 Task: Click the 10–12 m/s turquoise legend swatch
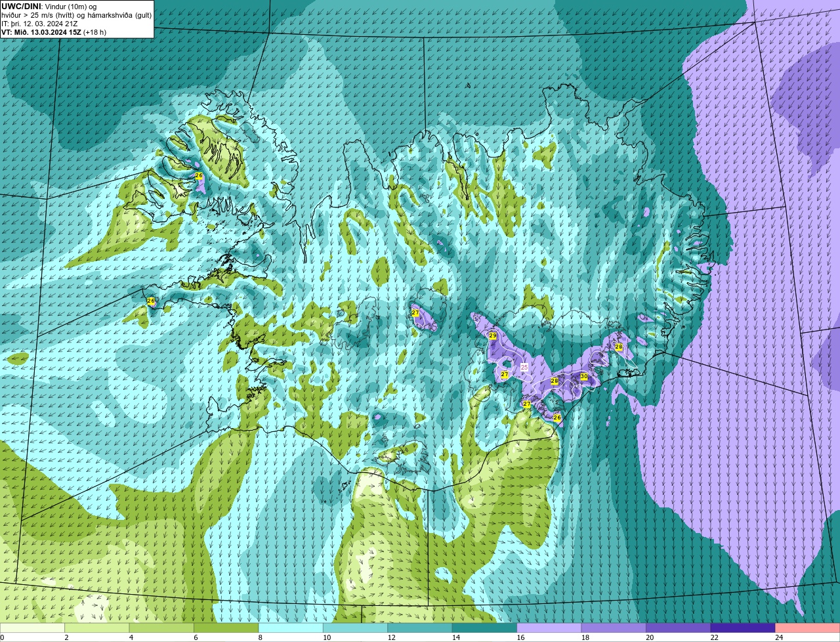coord(356,628)
